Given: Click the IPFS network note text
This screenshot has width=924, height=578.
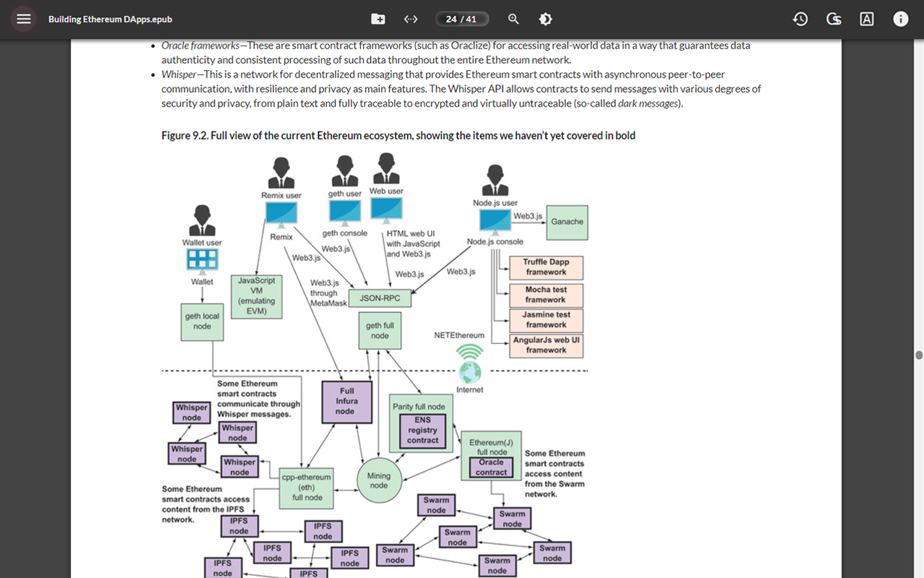Looking at the screenshot, I should (206, 504).
